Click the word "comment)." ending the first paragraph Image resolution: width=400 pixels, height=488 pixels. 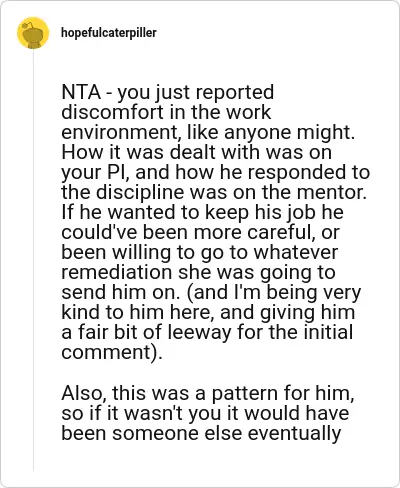coord(112,353)
